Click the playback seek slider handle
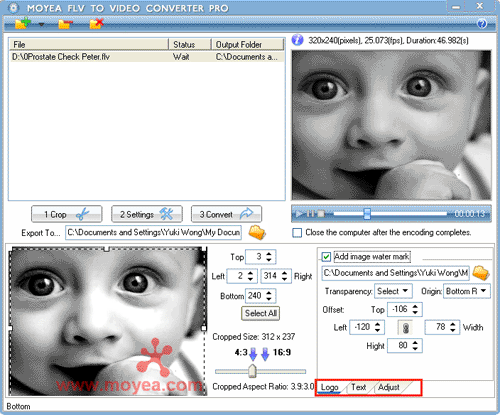The image size is (500, 415). click(367, 214)
